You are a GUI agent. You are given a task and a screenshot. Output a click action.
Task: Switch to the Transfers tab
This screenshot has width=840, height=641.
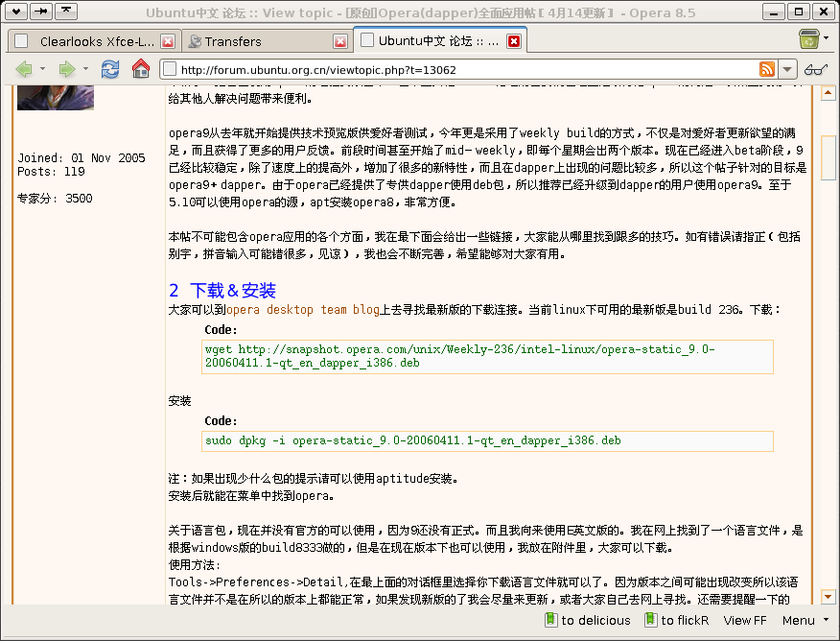tap(268, 41)
